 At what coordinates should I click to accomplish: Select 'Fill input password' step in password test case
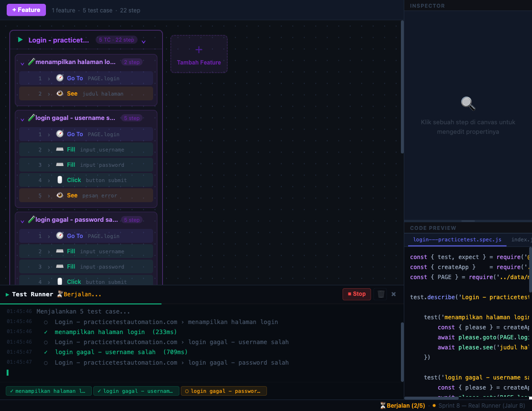pos(86,267)
